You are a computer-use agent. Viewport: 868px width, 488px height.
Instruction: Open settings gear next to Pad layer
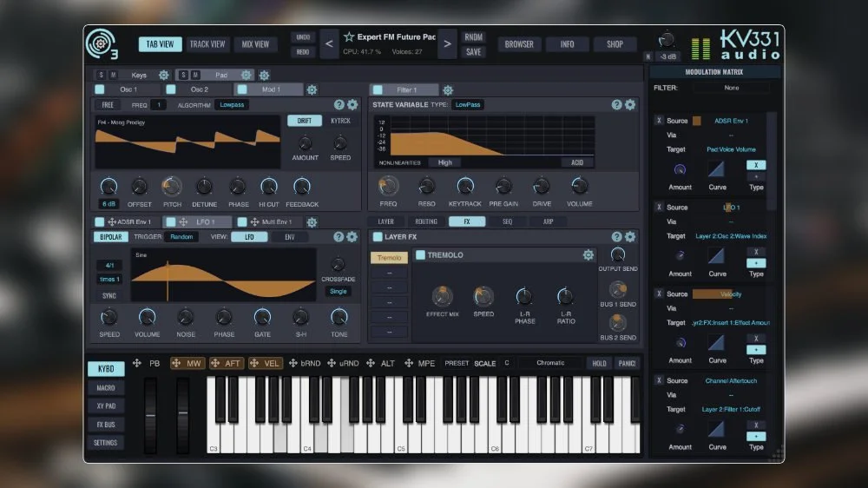point(247,75)
